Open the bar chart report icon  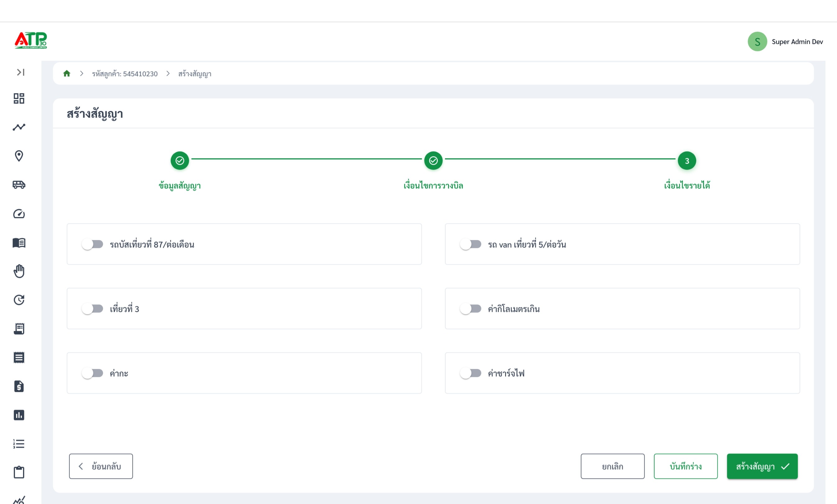pos(19,415)
